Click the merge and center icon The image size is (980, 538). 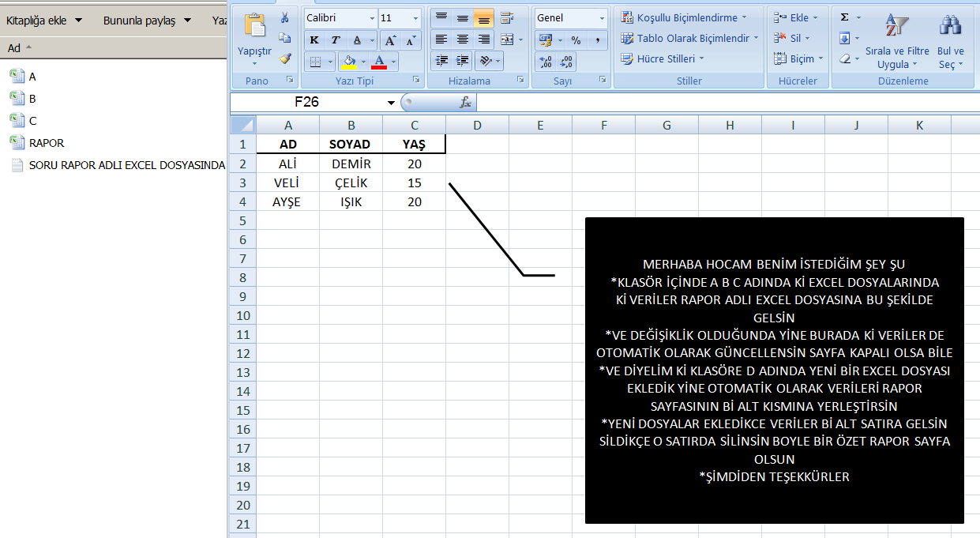[506, 40]
